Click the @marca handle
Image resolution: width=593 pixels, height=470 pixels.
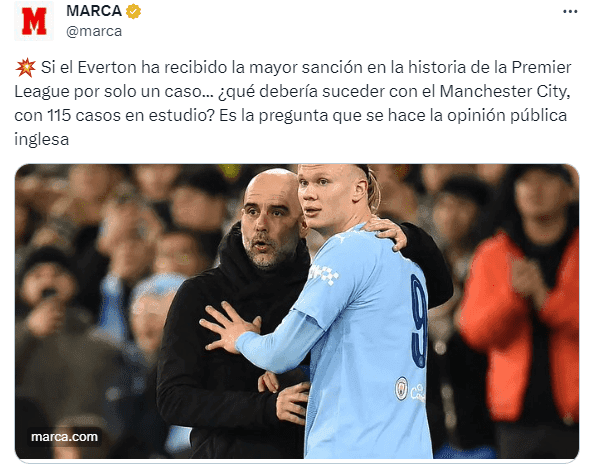[x=94, y=31]
